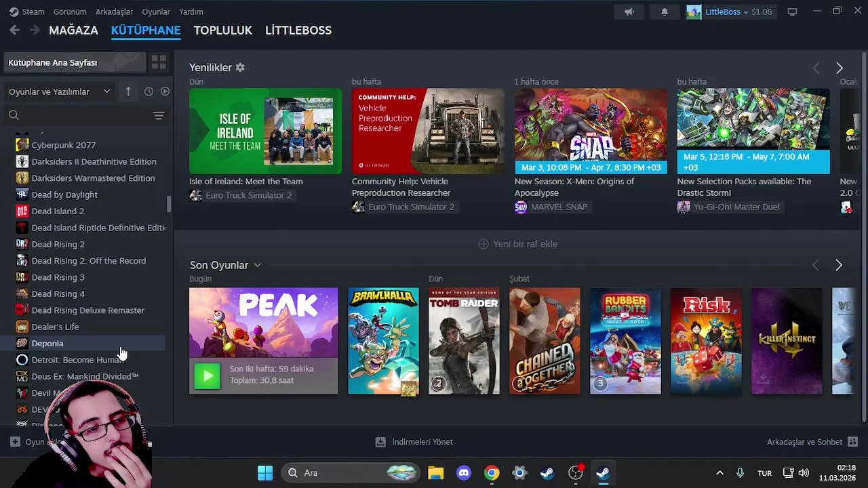Open the LİTTLEBOSS profile tab
Image resolution: width=868 pixels, height=488 pixels.
tap(298, 30)
